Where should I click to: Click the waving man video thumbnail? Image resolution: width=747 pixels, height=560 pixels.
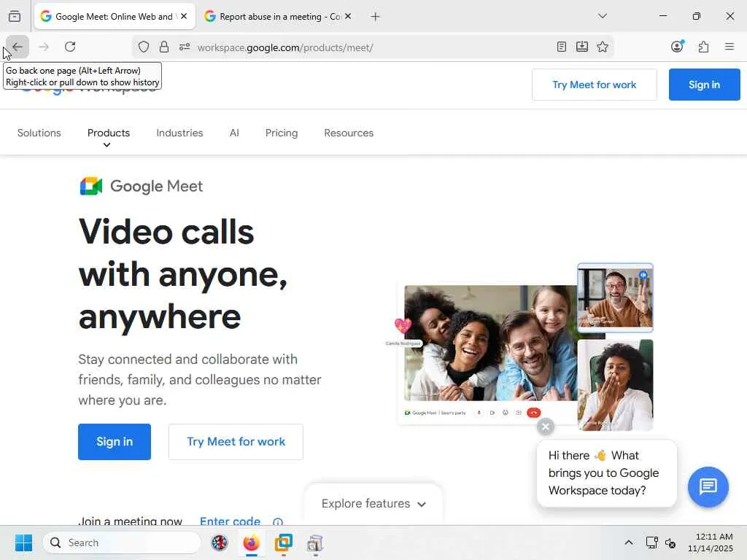pos(615,297)
